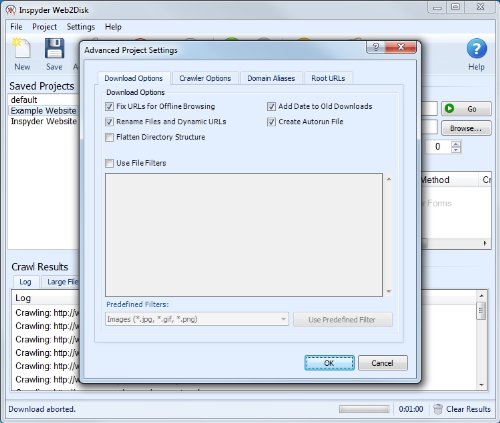Select the Example Website project
This screenshot has height=423, width=500.
(x=43, y=111)
